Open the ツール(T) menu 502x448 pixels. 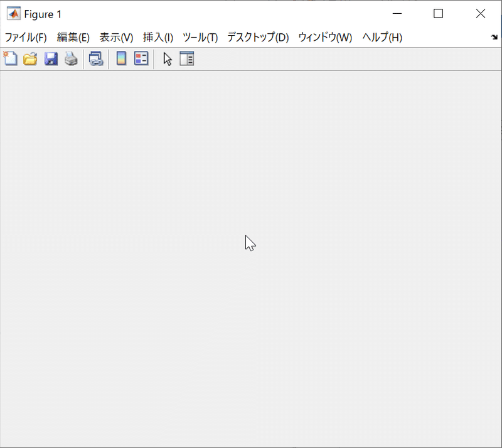200,38
